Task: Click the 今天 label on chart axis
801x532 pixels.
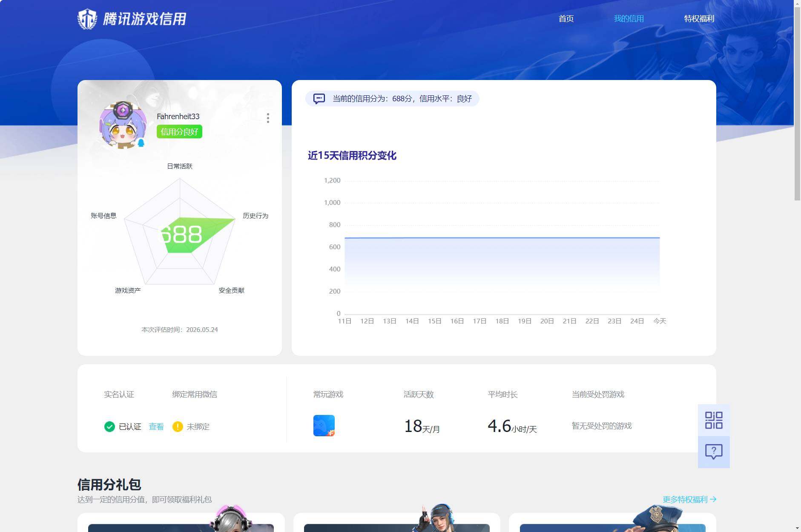Action: point(660,321)
